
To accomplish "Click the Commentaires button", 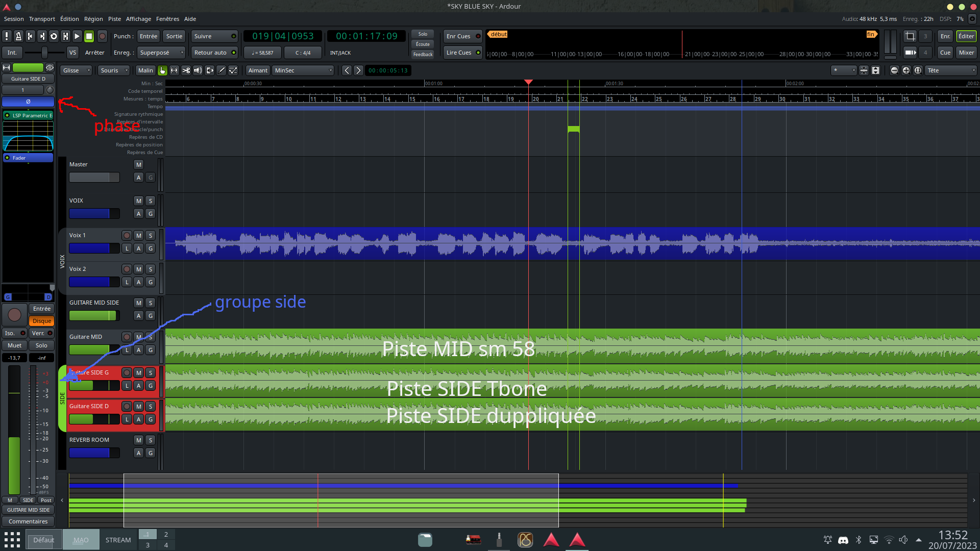I will [x=28, y=521].
